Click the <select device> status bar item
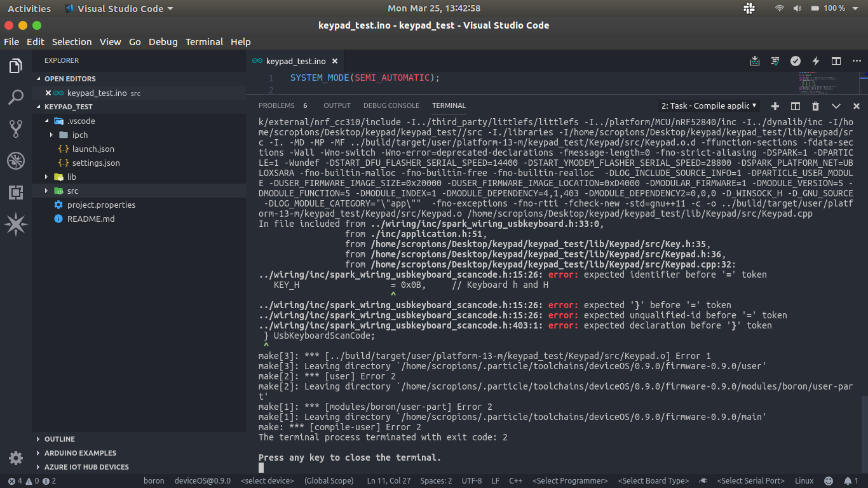 (x=268, y=481)
